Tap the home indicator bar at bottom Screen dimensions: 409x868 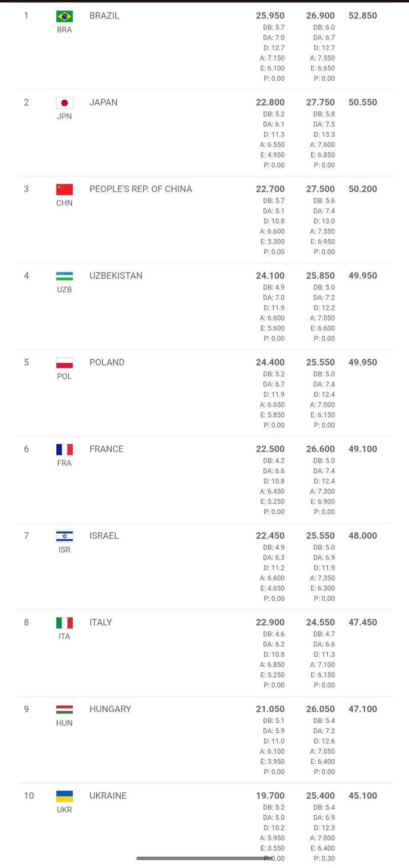click(x=204, y=858)
